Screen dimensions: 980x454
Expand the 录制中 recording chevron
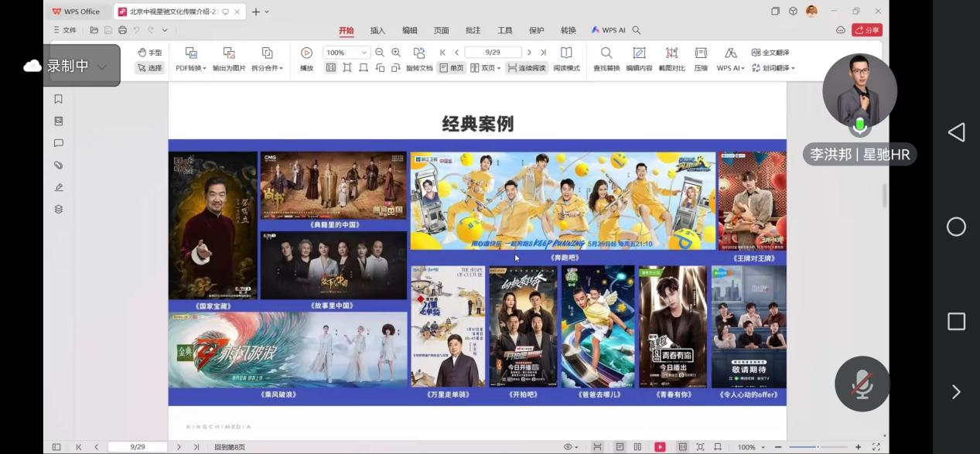(101, 67)
